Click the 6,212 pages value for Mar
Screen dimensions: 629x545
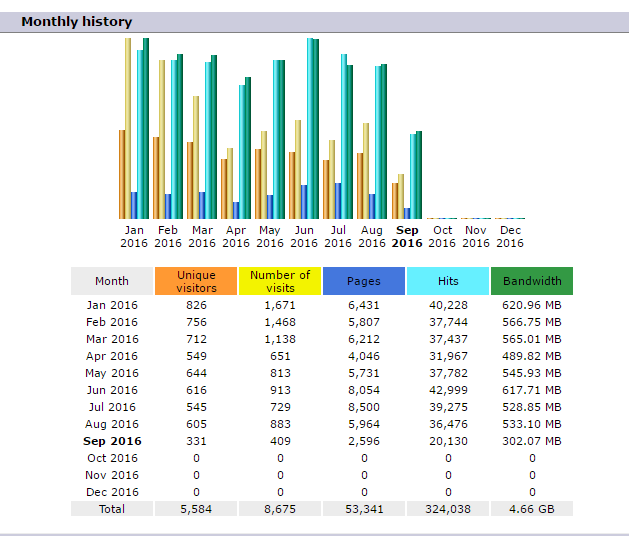click(364, 339)
